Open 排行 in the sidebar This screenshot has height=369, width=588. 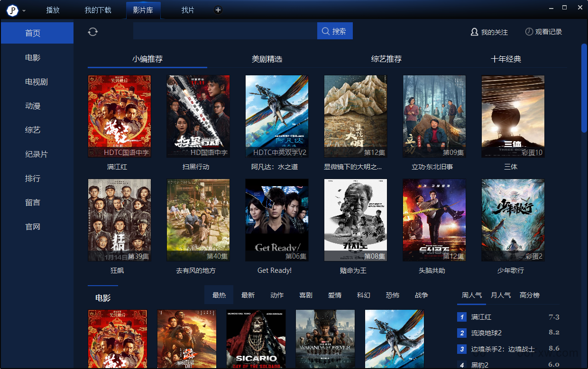pos(33,179)
